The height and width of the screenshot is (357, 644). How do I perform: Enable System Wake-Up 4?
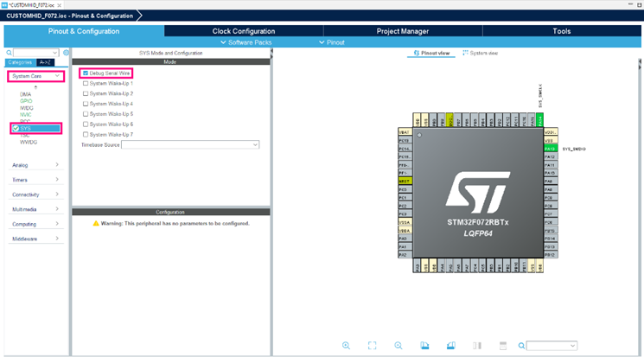tap(86, 104)
